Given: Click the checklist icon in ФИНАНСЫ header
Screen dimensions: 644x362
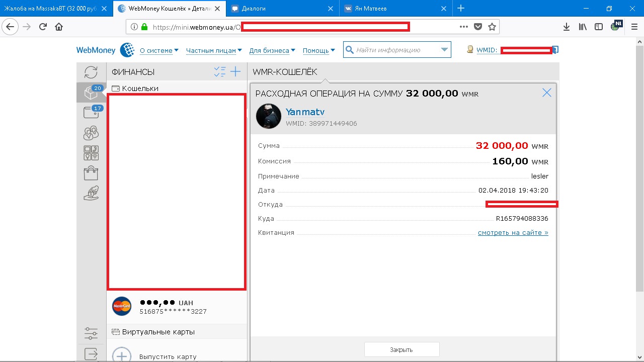Looking at the screenshot, I should tap(220, 72).
